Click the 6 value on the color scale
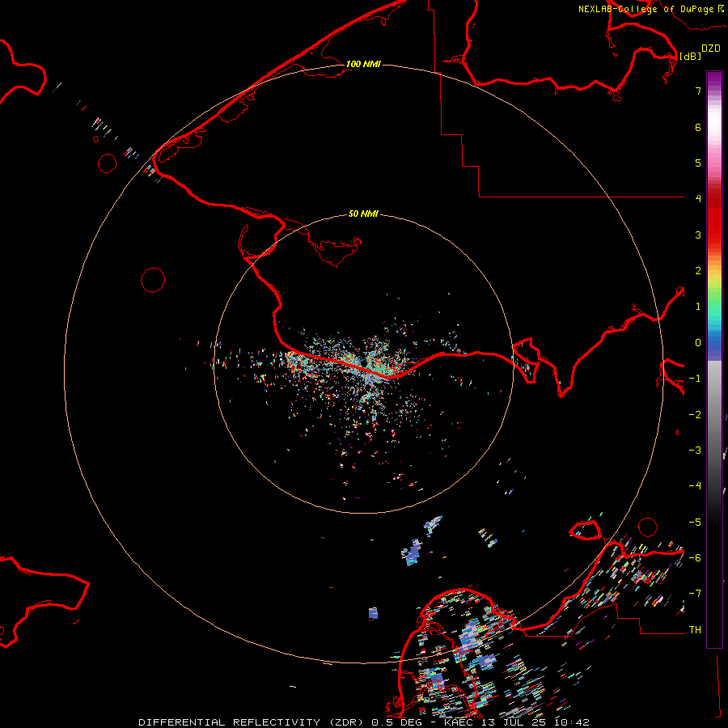Viewport: 728px width, 728px height. (698, 127)
